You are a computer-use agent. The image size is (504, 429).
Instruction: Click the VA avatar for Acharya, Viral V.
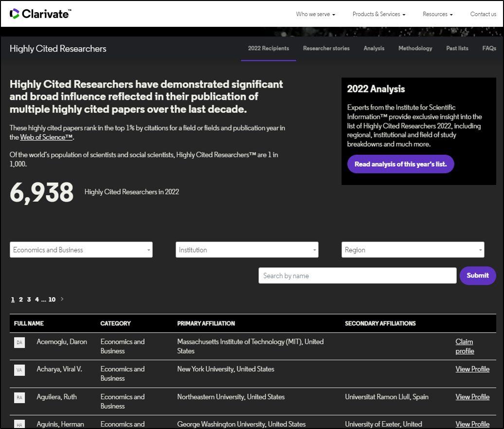point(19,370)
